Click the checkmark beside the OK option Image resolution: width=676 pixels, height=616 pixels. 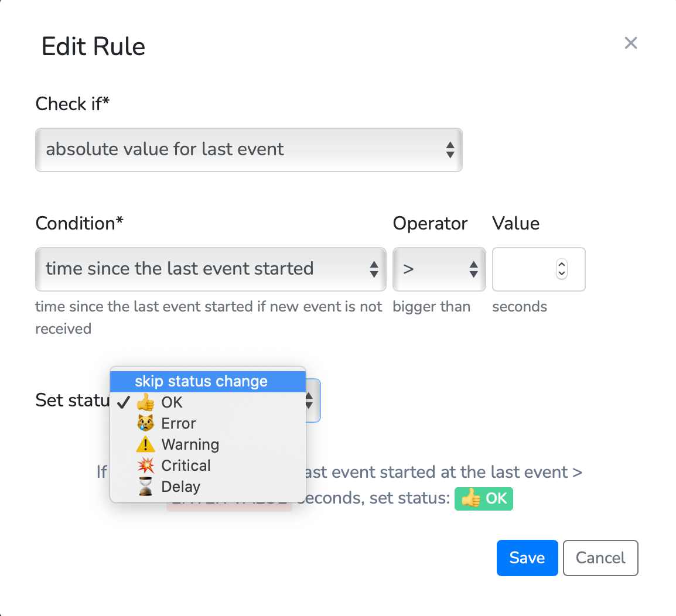pyautogui.click(x=123, y=402)
